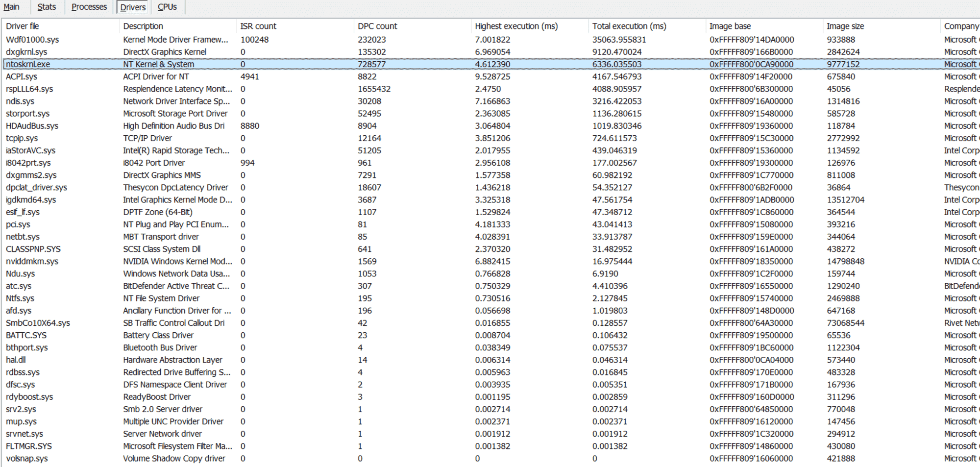
Task: Click image base 0xFFFFF800'0CA04000 of hal.dll
Action: click(x=752, y=360)
